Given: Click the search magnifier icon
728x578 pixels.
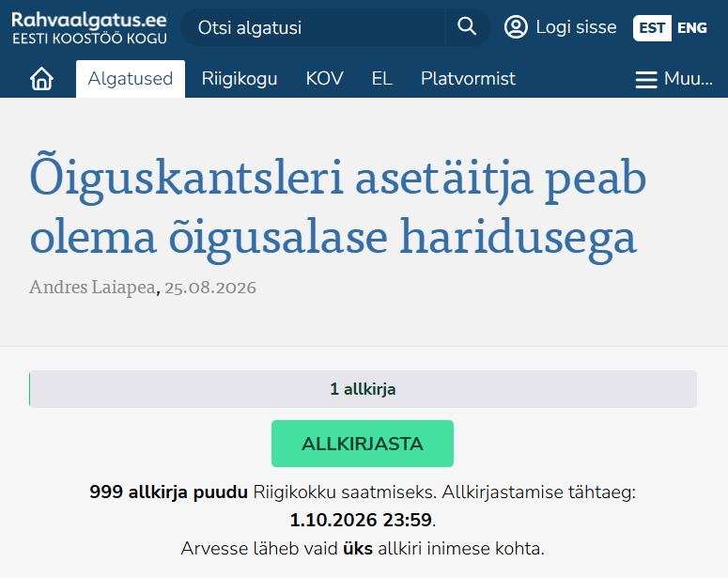Looking at the screenshot, I should coord(467,27).
